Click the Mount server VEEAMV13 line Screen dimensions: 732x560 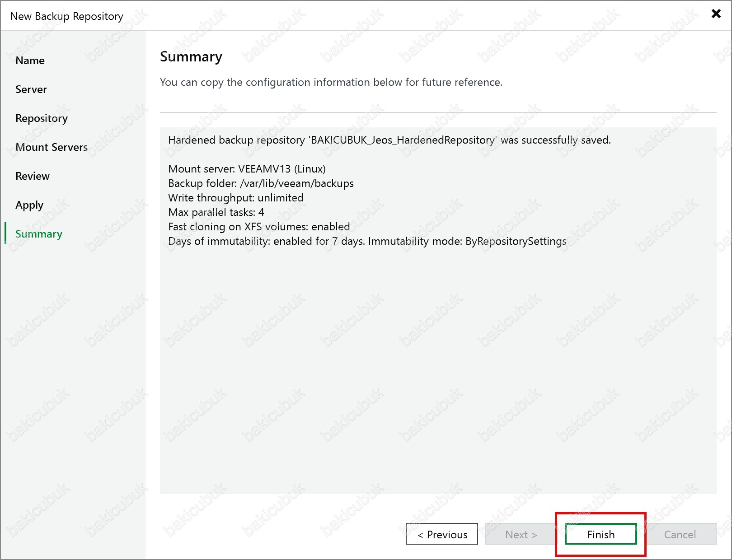(247, 169)
